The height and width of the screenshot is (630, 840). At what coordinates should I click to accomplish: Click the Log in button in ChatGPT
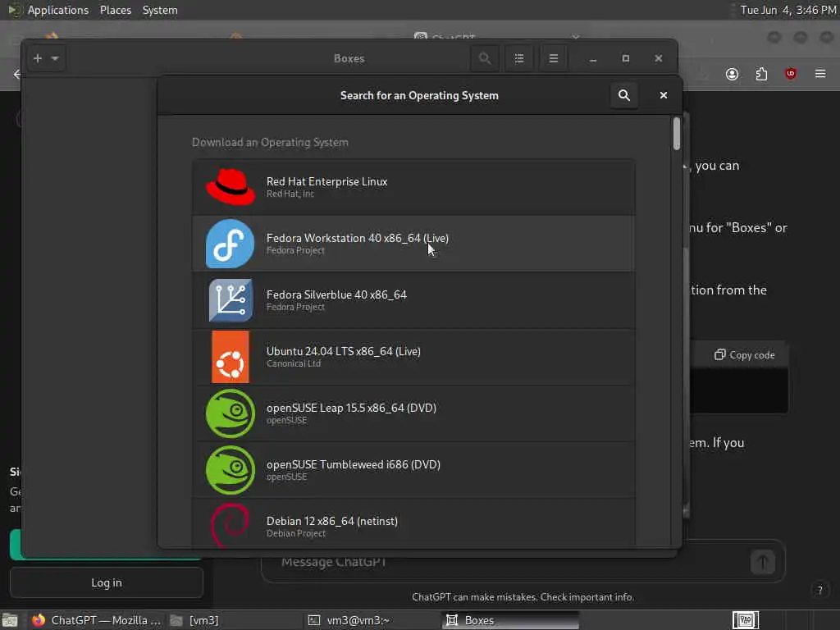106,582
